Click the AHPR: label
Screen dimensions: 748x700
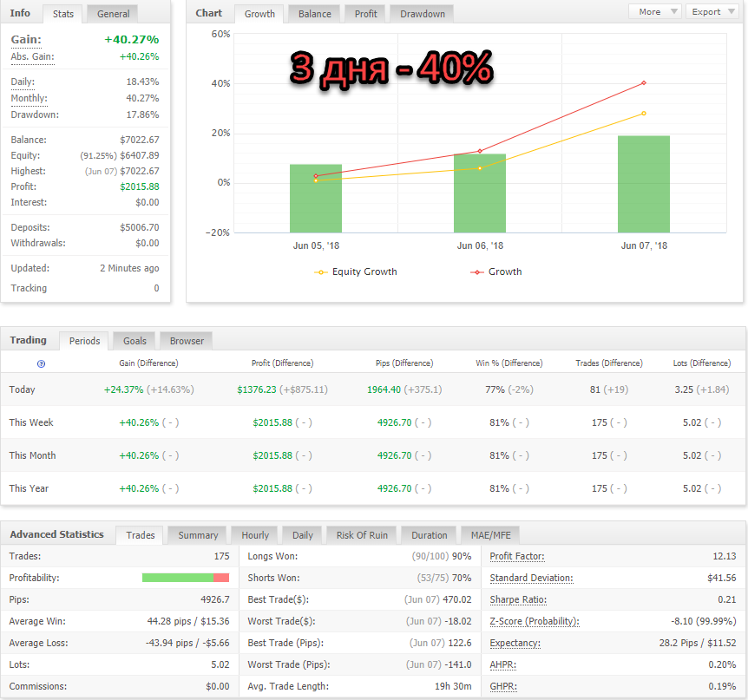tap(502, 664)
